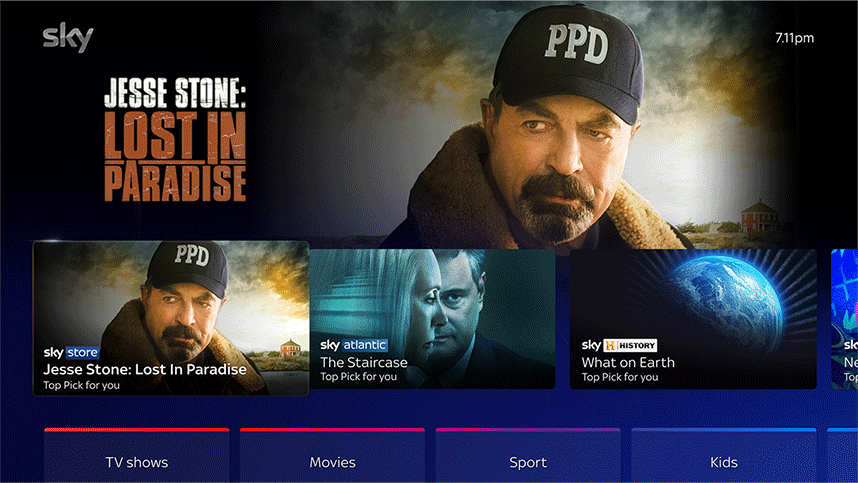The width and height of the screenshot is (858, 483).
Task: Click 'The Staircase' title text
Action: click(364, 362)
